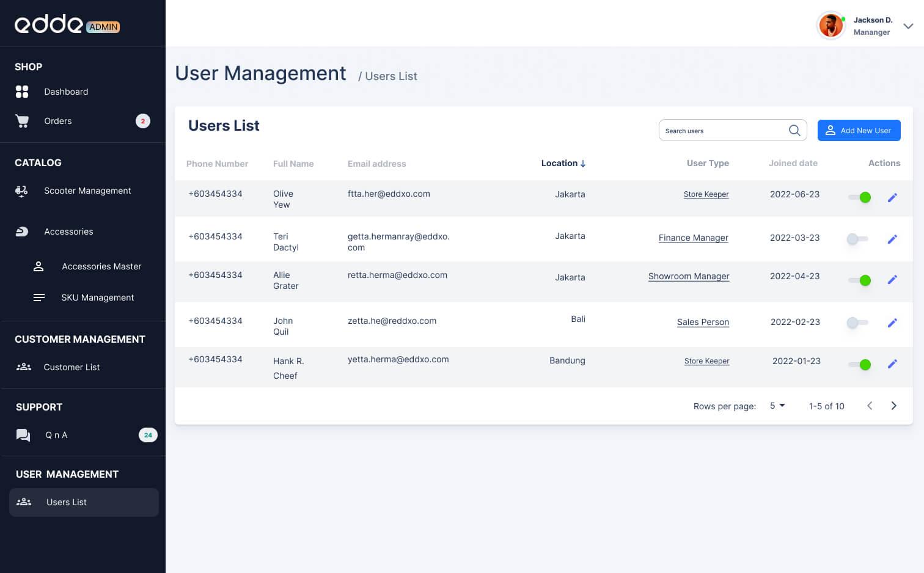Enable Teri Dactyl's user toggle

tap(857, 239)
